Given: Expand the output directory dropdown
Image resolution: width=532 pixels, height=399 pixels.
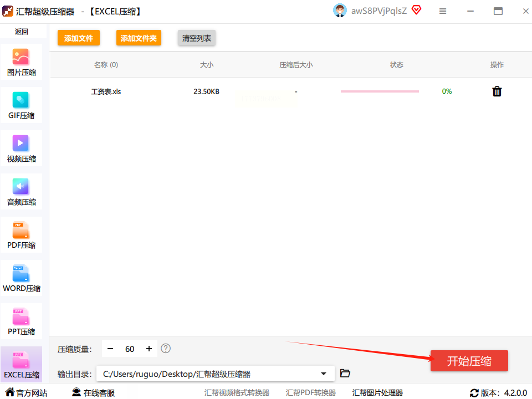Looking at the screenshot, I should [324, 374].
